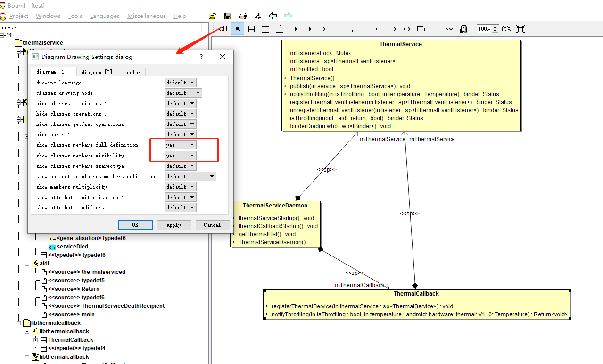Open show classes members full definition dropdown
Screen dimensions: 603x364
pos(180,145)
